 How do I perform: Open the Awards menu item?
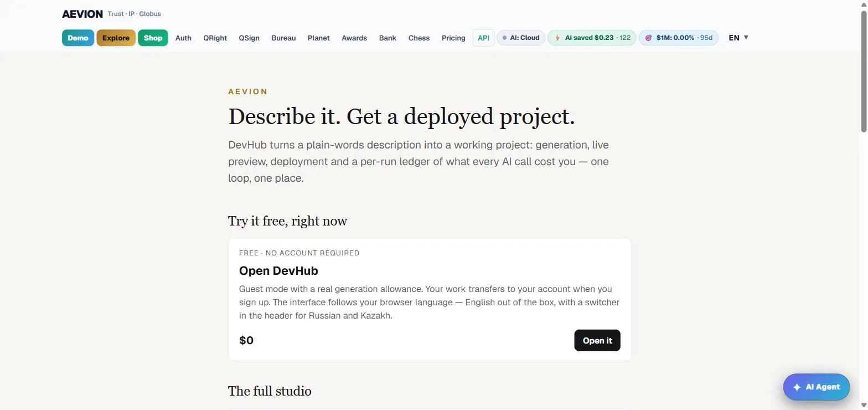[x=354, y=38]
